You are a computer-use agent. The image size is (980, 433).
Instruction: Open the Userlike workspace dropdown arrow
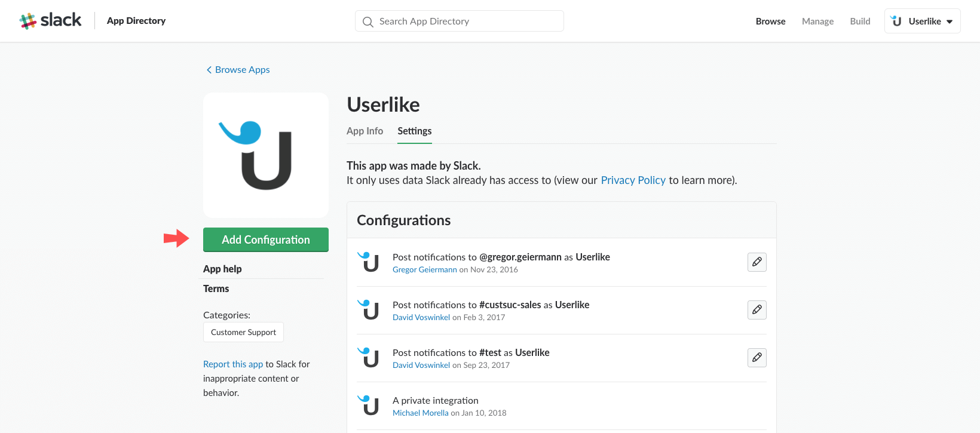(950, 22)
